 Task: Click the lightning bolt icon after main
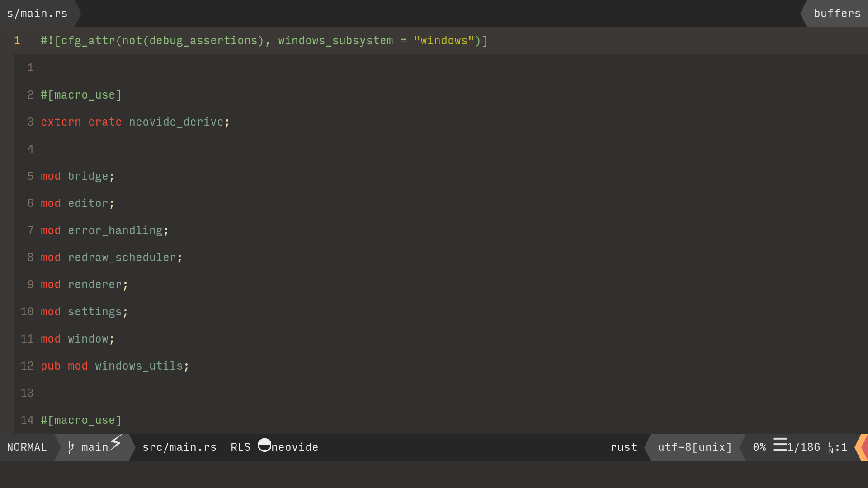click(116, 443)
